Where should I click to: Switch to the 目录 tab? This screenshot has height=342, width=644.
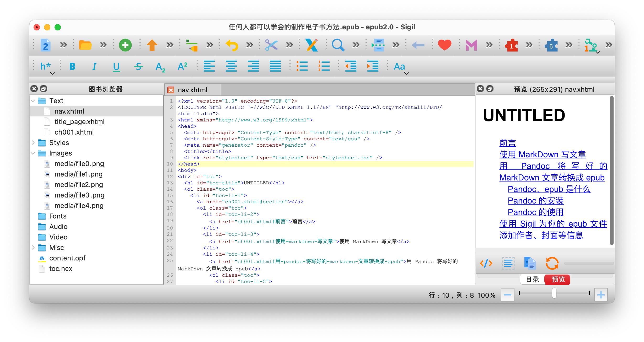[x=532, y=279]
